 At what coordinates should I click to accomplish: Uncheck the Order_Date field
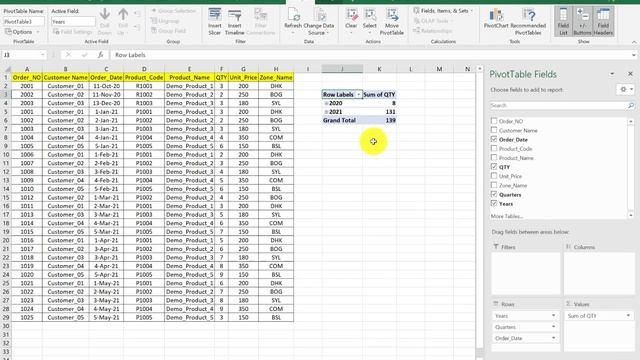point(494,139)
